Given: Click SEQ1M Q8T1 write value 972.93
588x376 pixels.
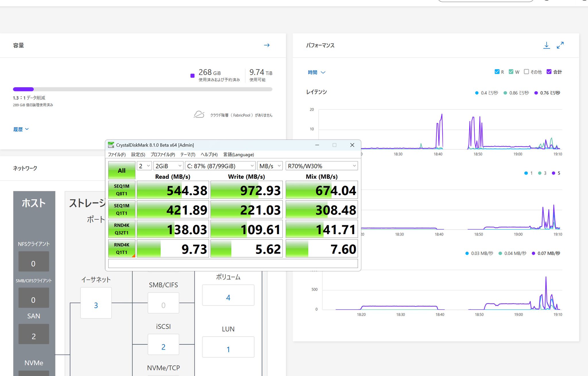Looking at the screenshot, I should [x=246, y=190].
